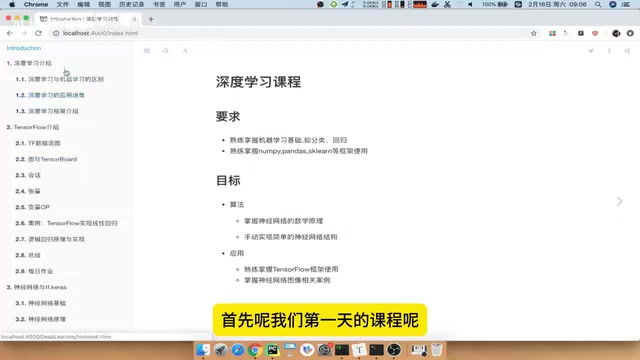The height and width of the screenshot is (360, 640).
Task: Open section 2.9 每日作业
Action: coord(34,271)
